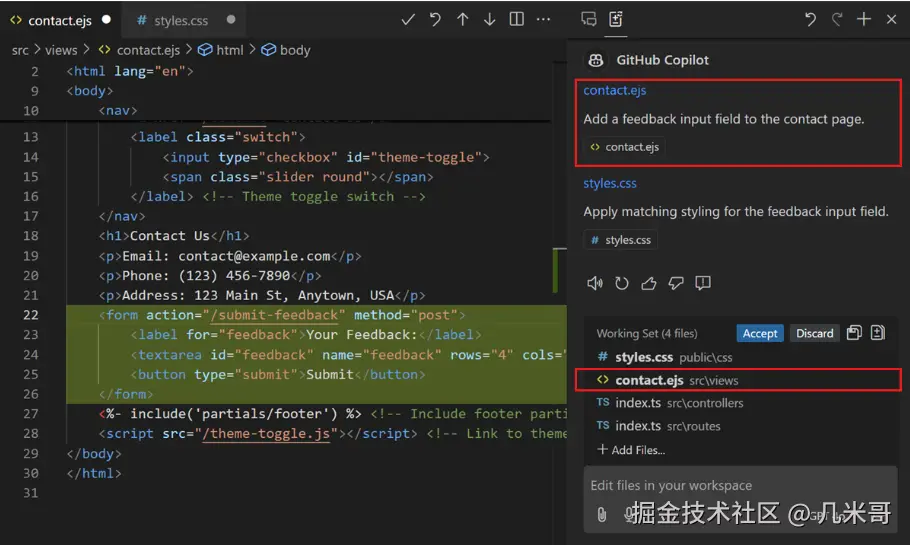Go to previous change with up arrow

(463, 20)
